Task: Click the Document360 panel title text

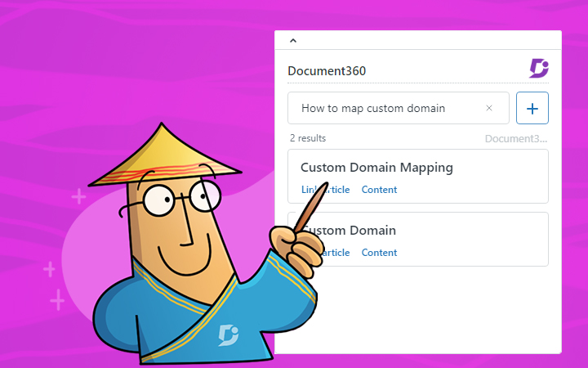Action: tap(327, 70)
